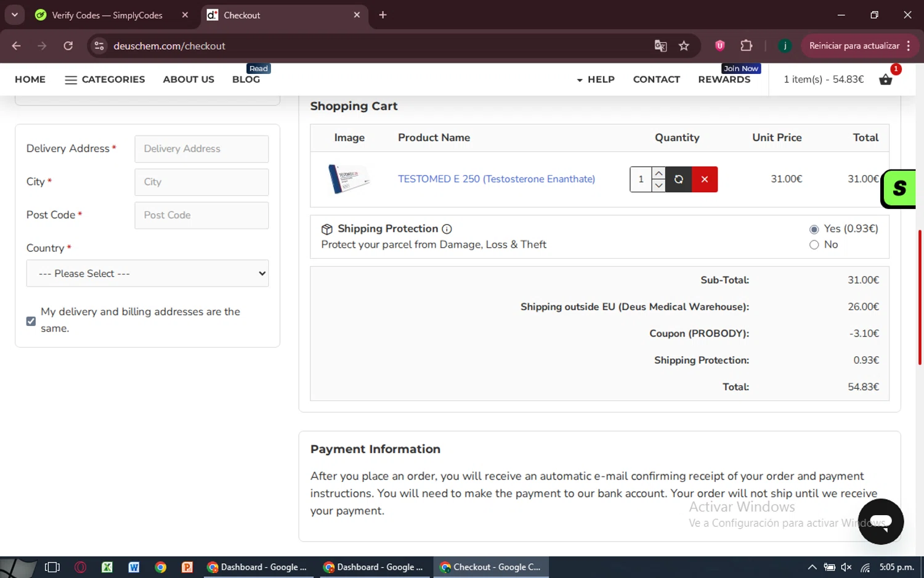Open Opera browser from taskbar
This screenshot has height=578, width=924.
click(80, 567)
